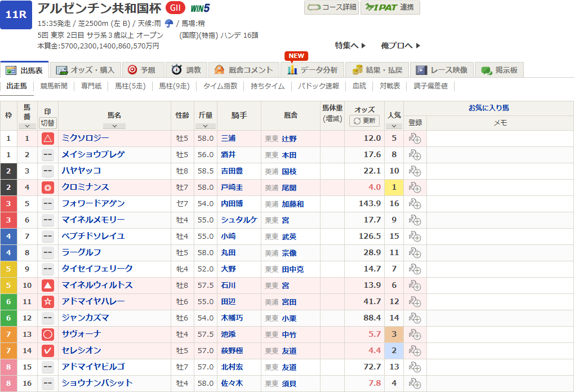Refresh odds with the 更新 button
574x392 pixels.
364,121
